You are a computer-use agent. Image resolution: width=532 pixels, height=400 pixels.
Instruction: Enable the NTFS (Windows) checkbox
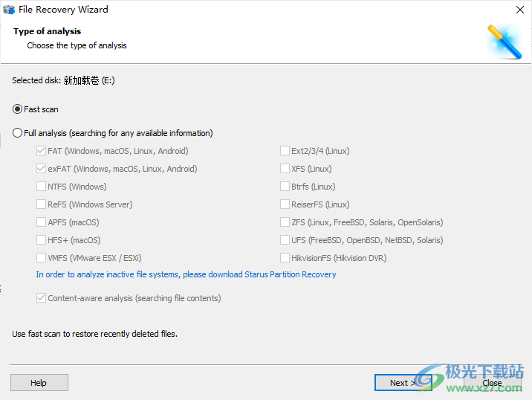coord(42,187)
